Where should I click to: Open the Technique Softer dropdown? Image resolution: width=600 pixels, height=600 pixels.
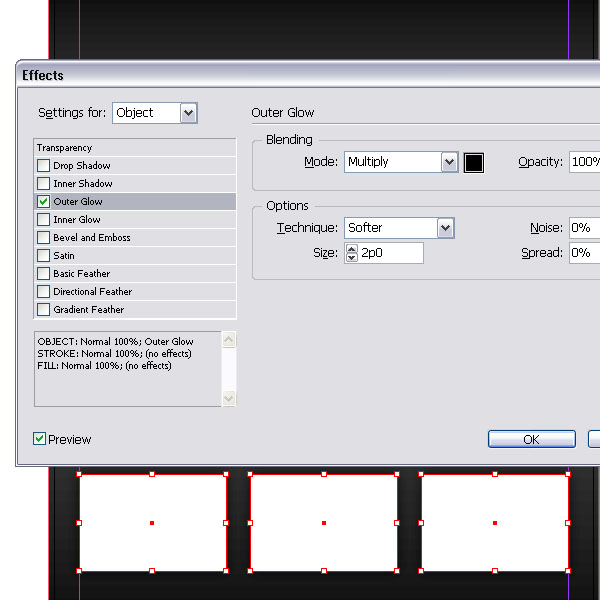pyautogui.click(x=399, y=228)
